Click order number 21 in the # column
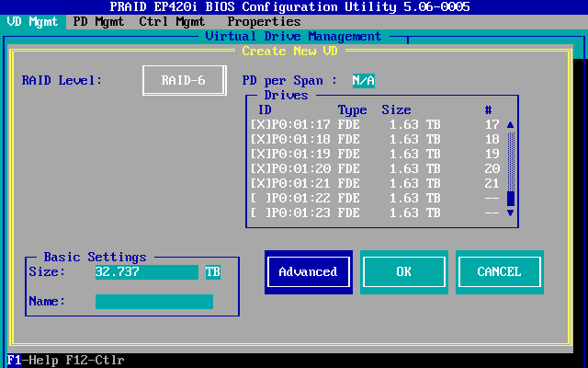 [492, 183]
